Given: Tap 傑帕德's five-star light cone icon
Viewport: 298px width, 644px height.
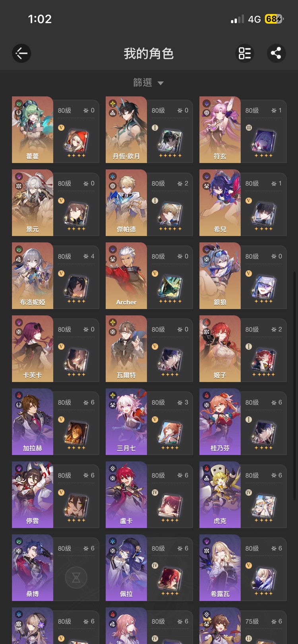Looking at the screenshot, I should pos(170,213).
